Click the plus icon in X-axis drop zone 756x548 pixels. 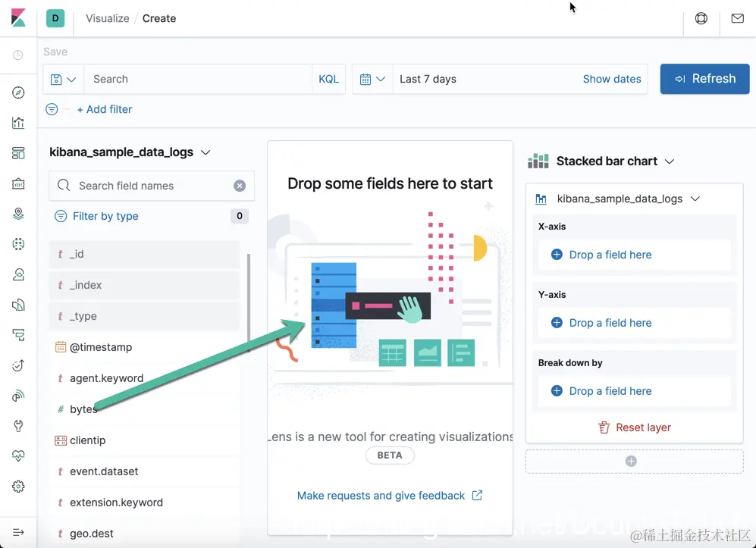tap(557, 255)
